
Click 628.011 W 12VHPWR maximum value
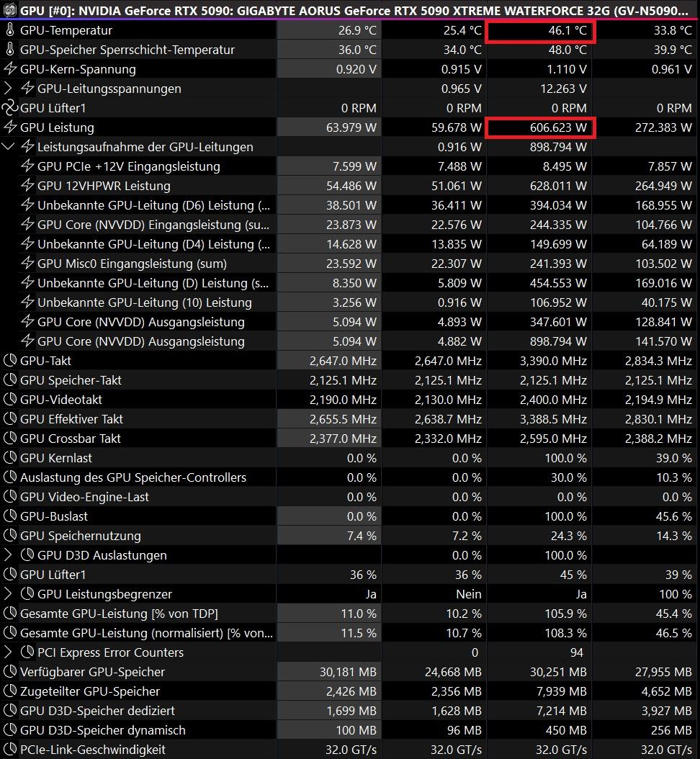558,185
